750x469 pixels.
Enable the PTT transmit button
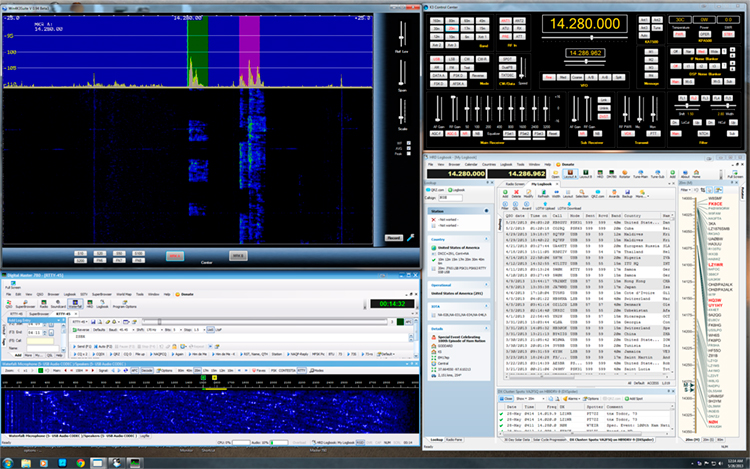click(x=652, y=132)
